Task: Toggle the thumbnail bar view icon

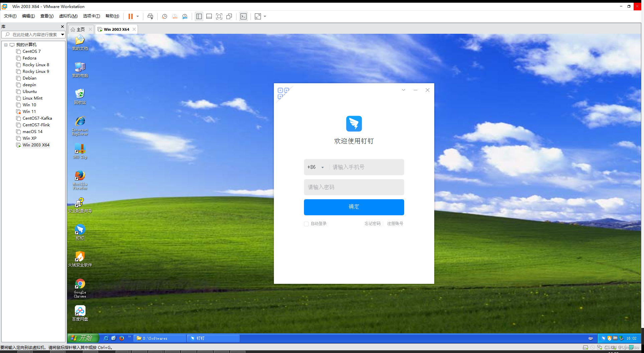Action: pos(209,16)
